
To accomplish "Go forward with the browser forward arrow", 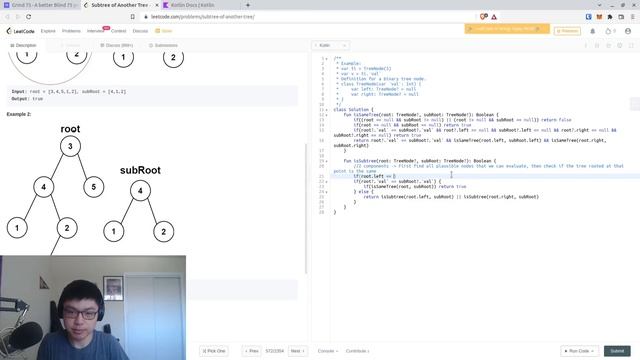I will tap(18, 17).
